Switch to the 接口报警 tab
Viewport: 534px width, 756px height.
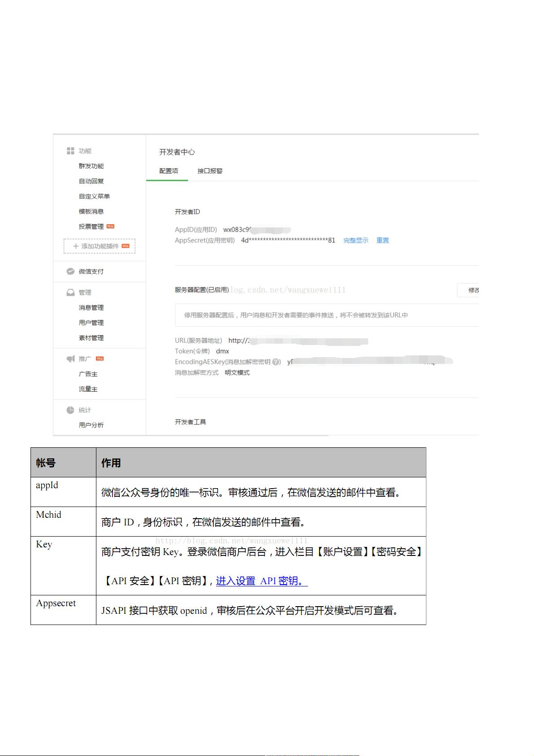[x=210, y=171]
